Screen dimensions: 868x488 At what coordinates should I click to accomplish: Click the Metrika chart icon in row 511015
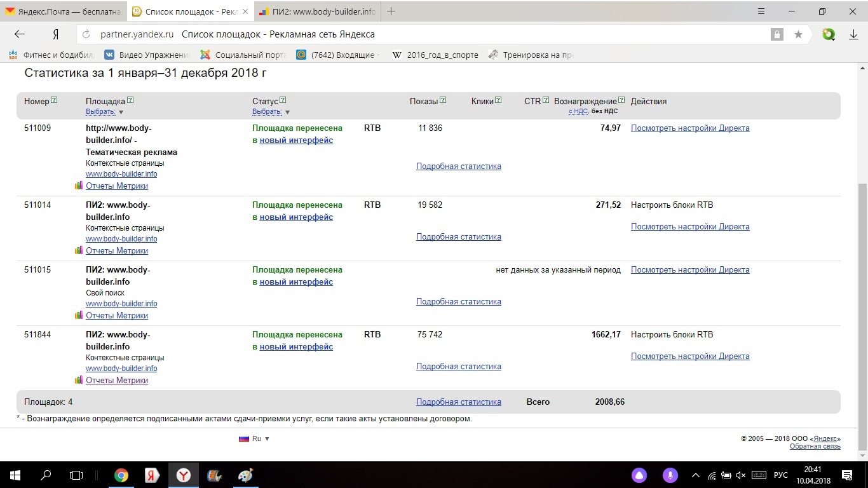(79, 315)
